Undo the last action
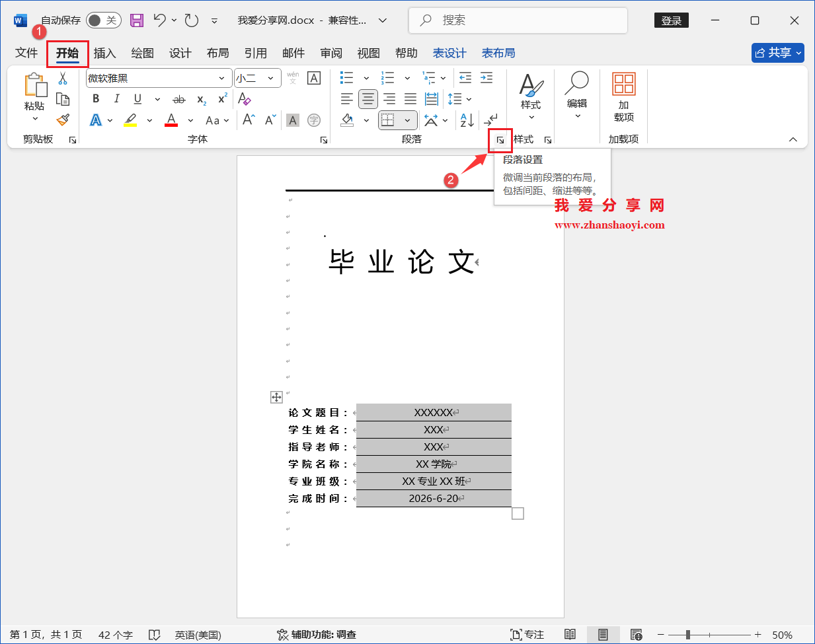The height and width of the screenshot is (644, 815). point(160,20)
